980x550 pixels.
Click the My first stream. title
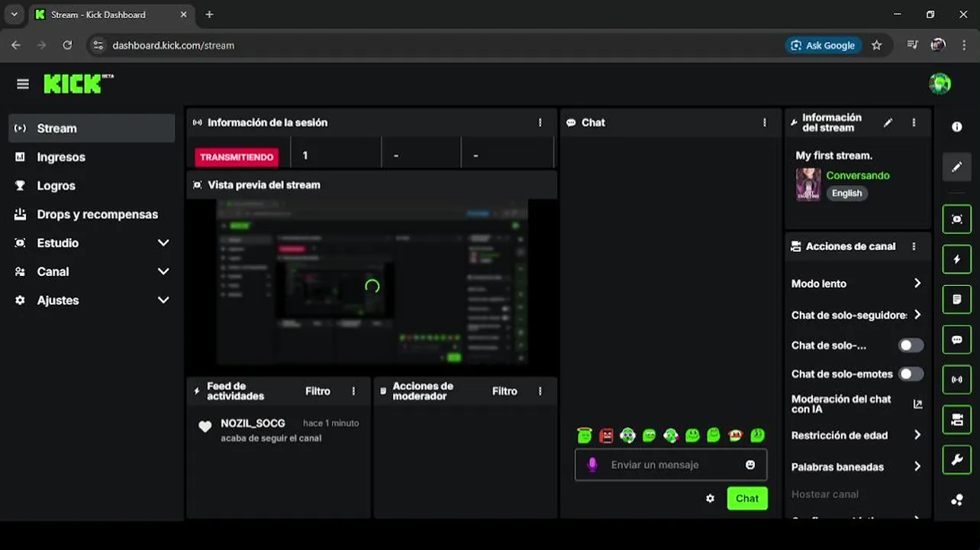tap(833, 155)
